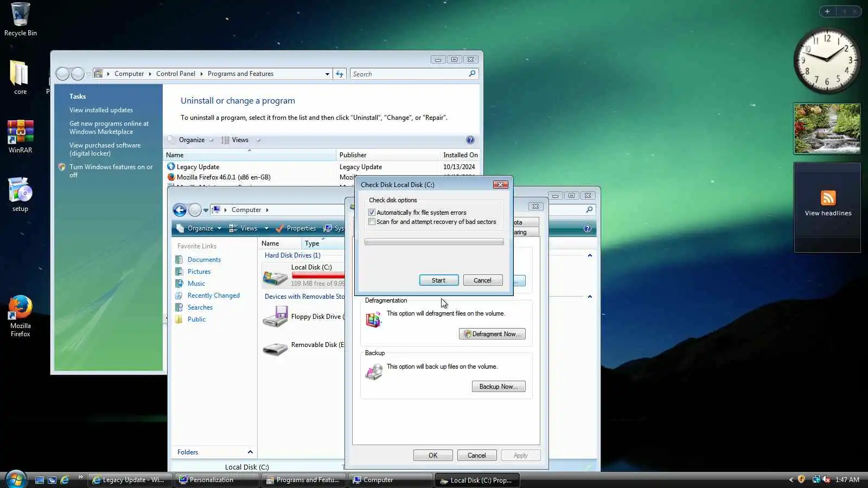Screen dimensions: 868x488
Task: Collapse Devices with Removable Storage group
Action: [x=590, y=297]
